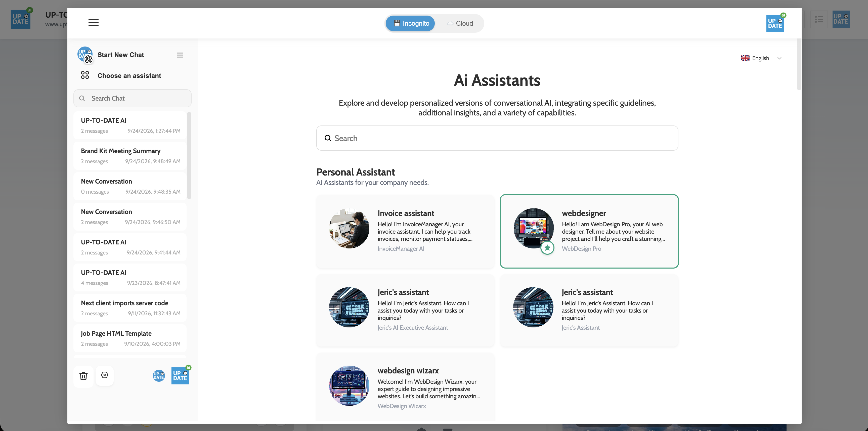Open the main hamburger menu in header
The height and width of the screenshot is (431, 868).
pos(93,23)
